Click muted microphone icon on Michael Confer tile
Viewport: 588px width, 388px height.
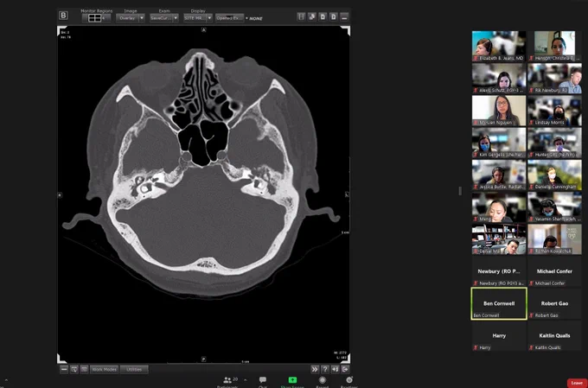[x=532, y=283]
